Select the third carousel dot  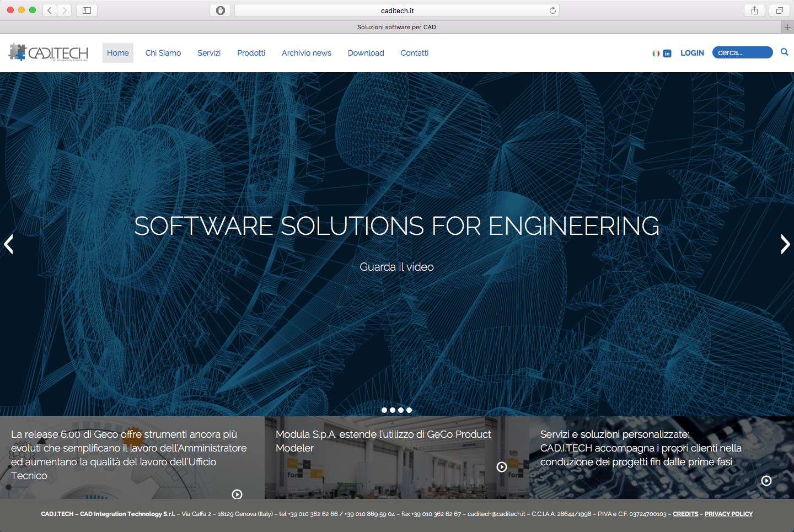point(401,410)
